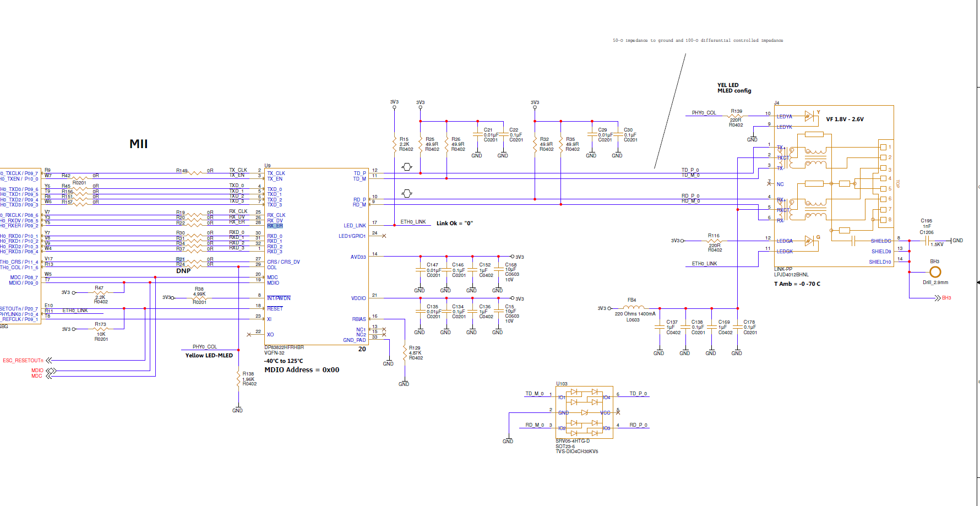Image resolution: width=980 pixels, height=506 pixels.
Task: Select the RBIAS pin label on U9
Action: coord(359,319)
